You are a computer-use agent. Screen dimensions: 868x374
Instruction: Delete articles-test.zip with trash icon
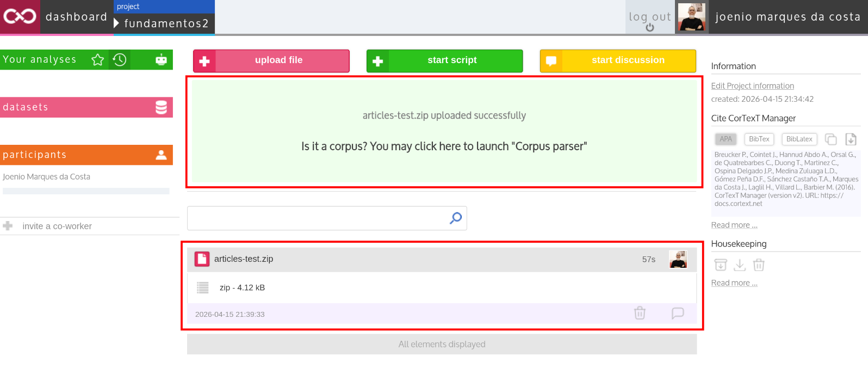click(640, 313)
